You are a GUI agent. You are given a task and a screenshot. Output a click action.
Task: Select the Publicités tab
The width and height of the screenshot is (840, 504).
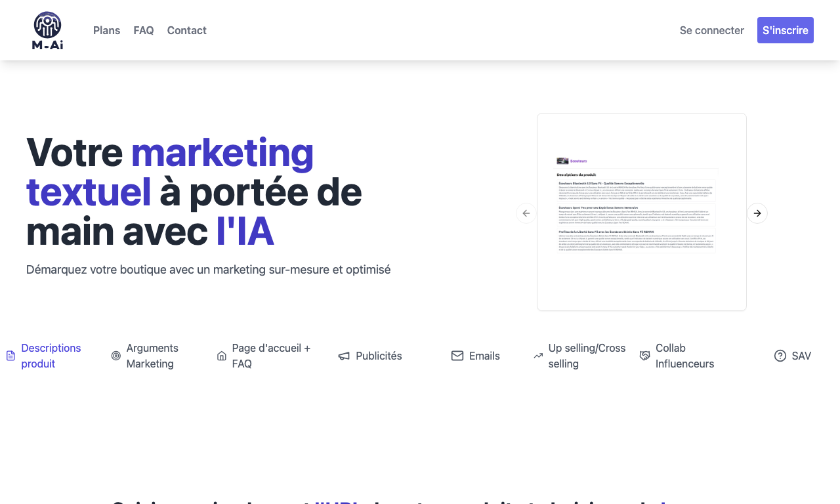tap(371, 356)
